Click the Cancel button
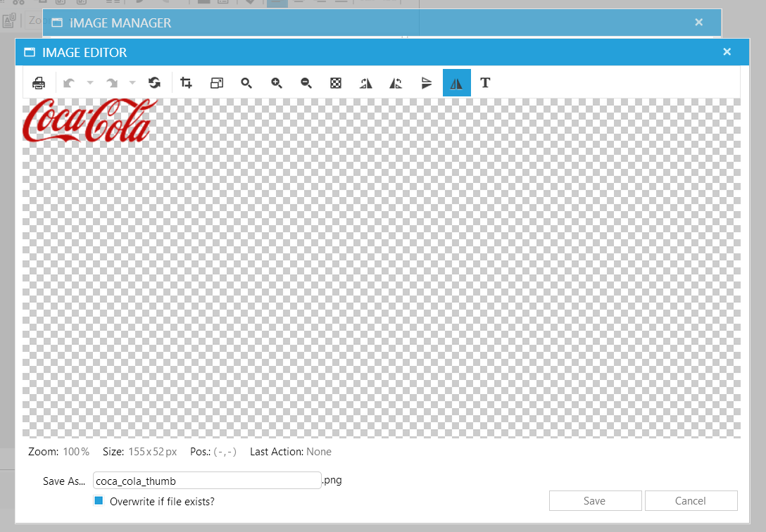The height and width of the screenshot is (532, 766). click(691, 501)
